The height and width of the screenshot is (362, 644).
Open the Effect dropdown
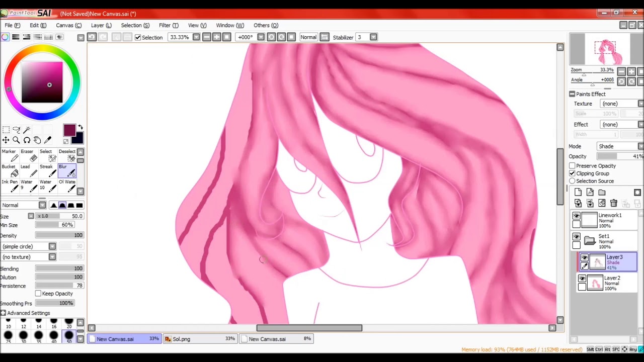pyautogui.click(x=622, y=124)
